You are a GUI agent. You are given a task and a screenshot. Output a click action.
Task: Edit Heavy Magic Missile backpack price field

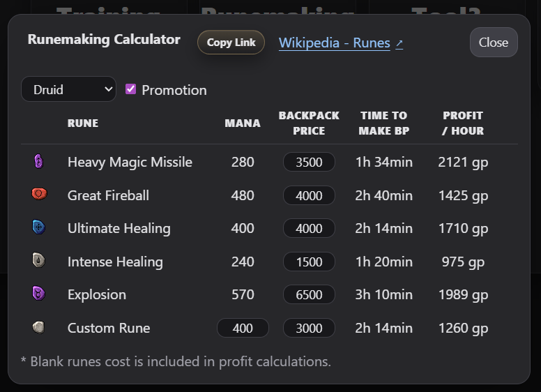[309, 163]
